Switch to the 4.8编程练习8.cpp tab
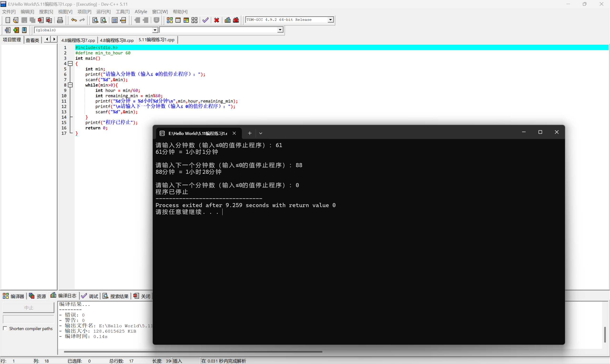Viewport: 610px width, 364px height. pos(116,40)
